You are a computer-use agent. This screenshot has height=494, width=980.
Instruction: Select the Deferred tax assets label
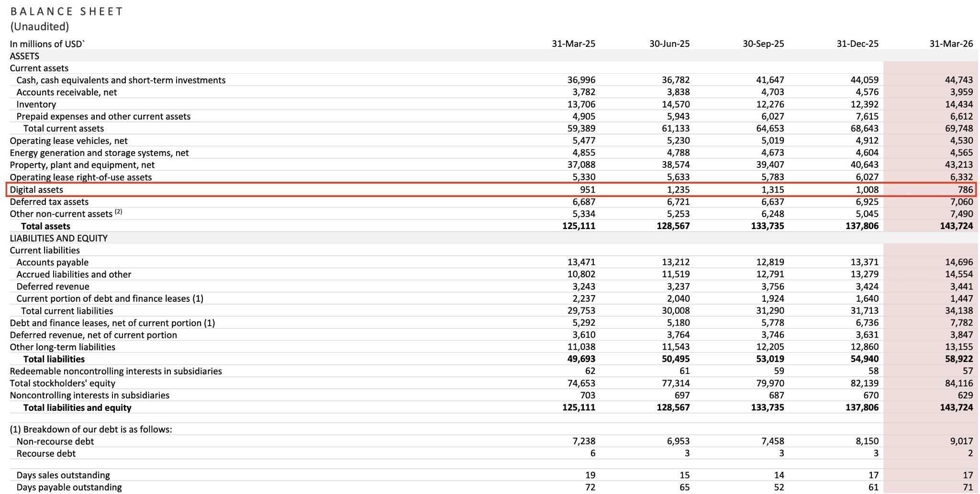click(x=49, y=202)
